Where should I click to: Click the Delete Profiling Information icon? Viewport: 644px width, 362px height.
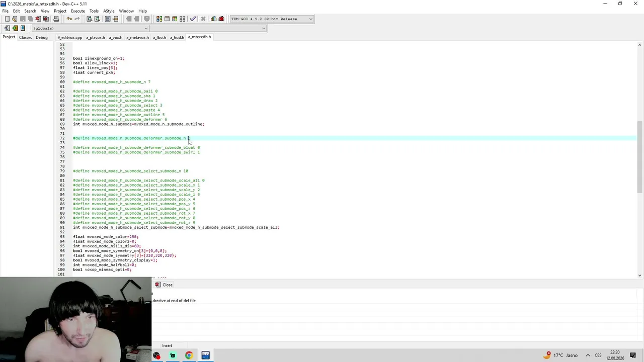[x=221, y=19]
